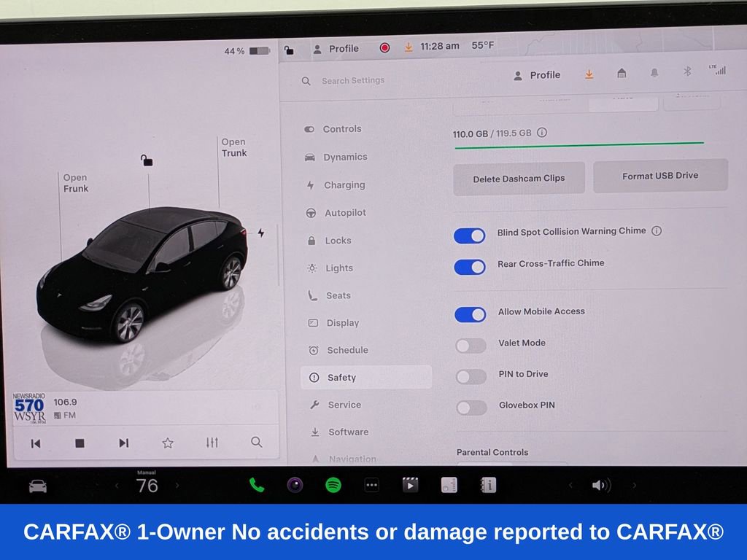Tap the 76 temperature setting
Image resolution: width=747 pixels, height=560 pixels.
[x=147, y=486]
